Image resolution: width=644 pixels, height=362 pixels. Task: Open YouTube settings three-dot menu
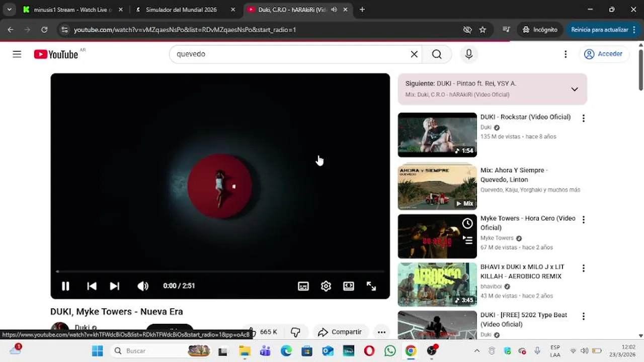tap(566, 54)
